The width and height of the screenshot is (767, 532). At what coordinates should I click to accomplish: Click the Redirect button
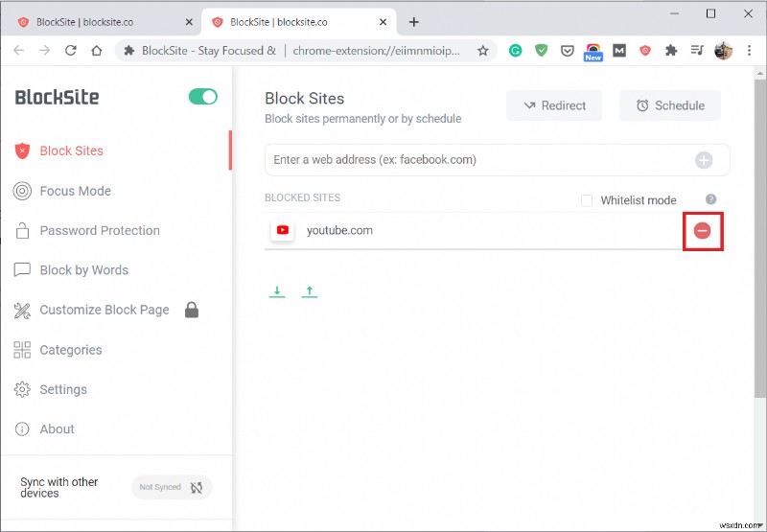coord(554,105)
